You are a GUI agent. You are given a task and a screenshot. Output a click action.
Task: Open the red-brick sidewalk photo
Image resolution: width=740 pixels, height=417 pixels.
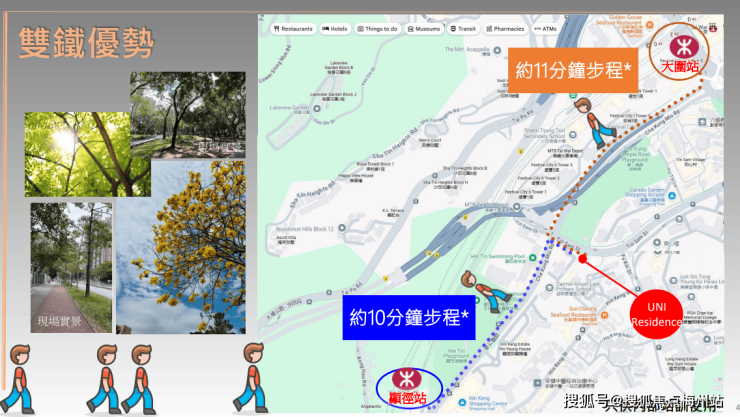[71, 268]
